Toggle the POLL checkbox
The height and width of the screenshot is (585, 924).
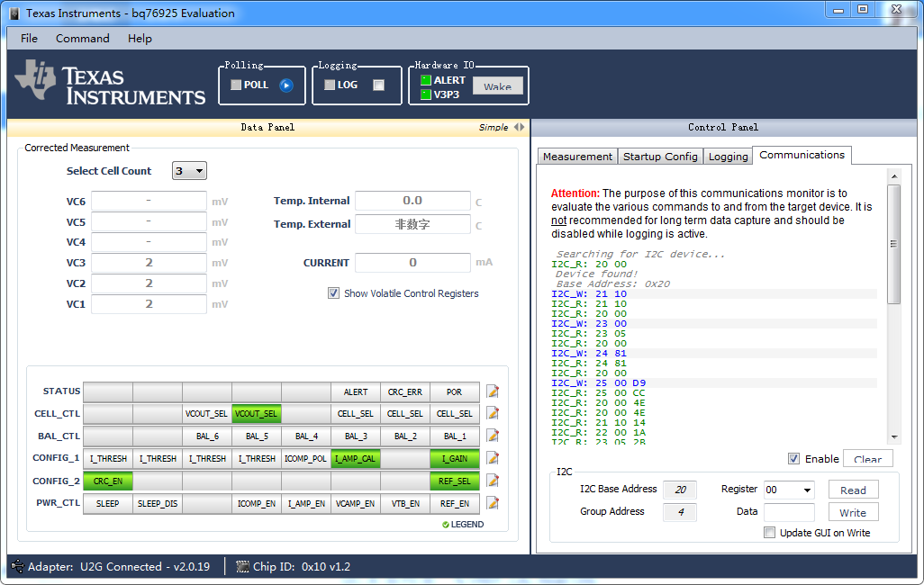click(x=236, y=85)
